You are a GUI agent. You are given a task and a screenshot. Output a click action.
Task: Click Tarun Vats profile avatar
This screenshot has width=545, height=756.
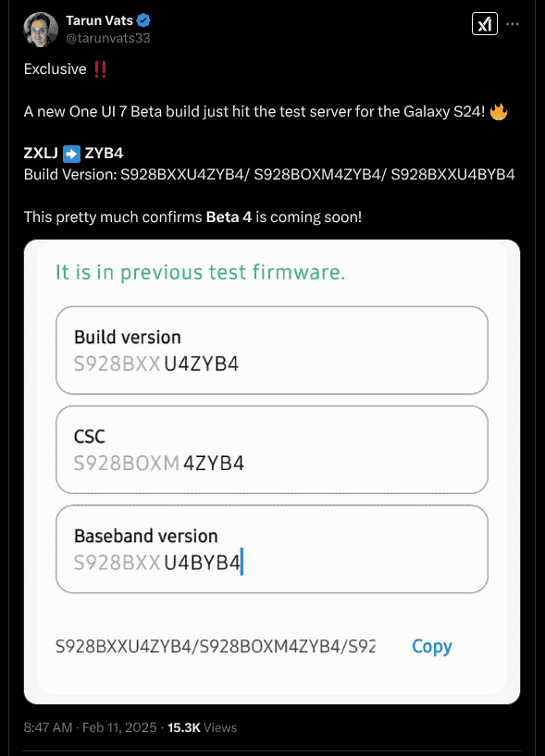click(x=41, y=30)
